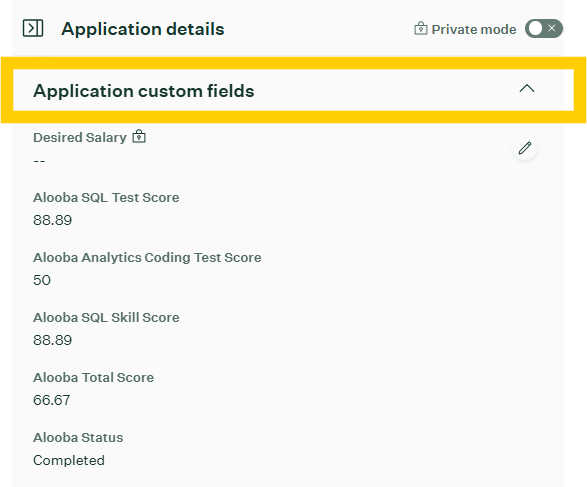
Task: Select the Alooba Total Score label
Action: pyautogui.click(x=93, y=377)
